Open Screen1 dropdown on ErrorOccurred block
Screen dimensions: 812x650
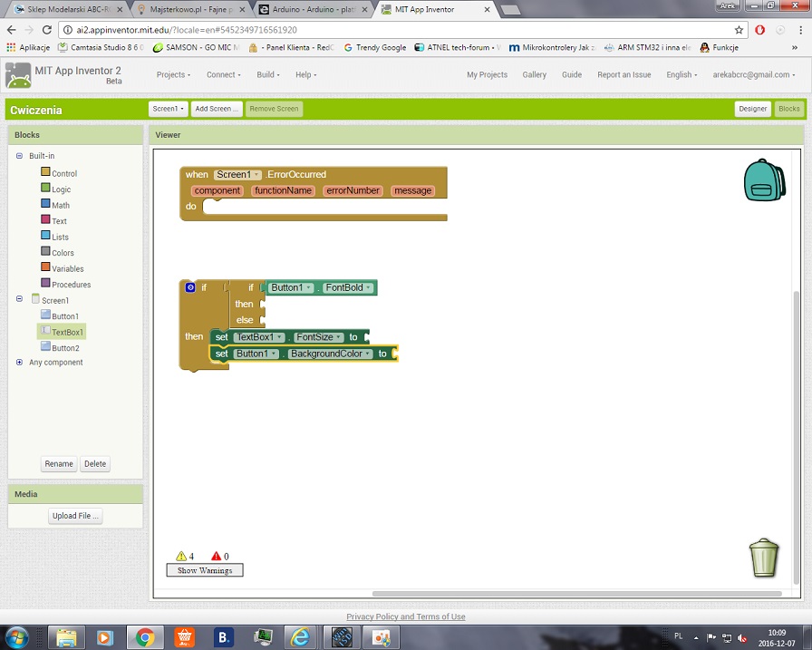[x=237, y=175]
